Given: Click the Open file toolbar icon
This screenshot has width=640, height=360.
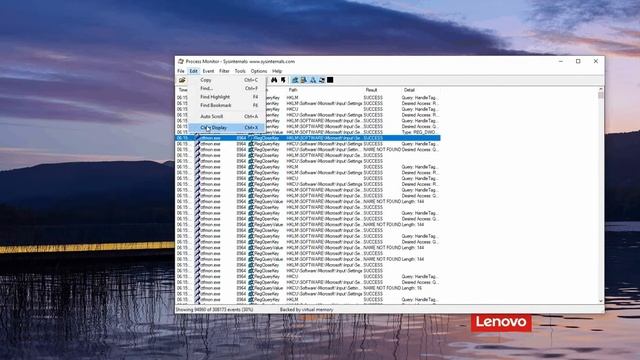Looking at the screenshot, I should pos(182,80).
